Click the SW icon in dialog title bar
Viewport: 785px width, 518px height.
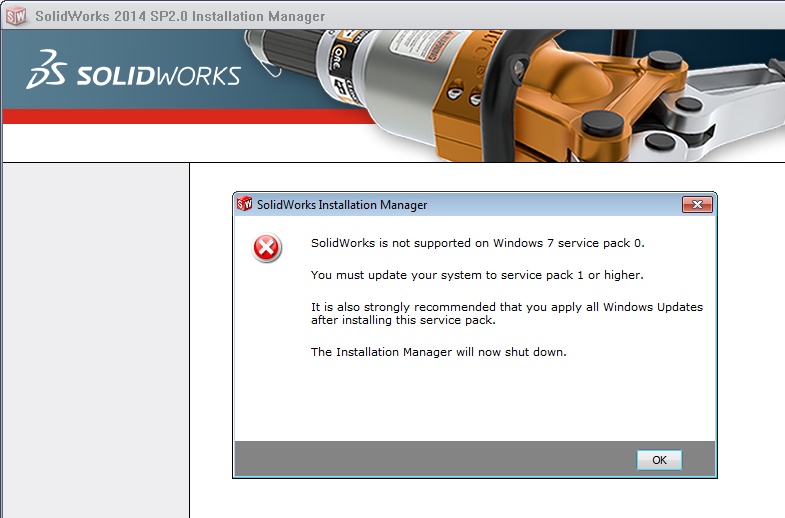(244, 204)
